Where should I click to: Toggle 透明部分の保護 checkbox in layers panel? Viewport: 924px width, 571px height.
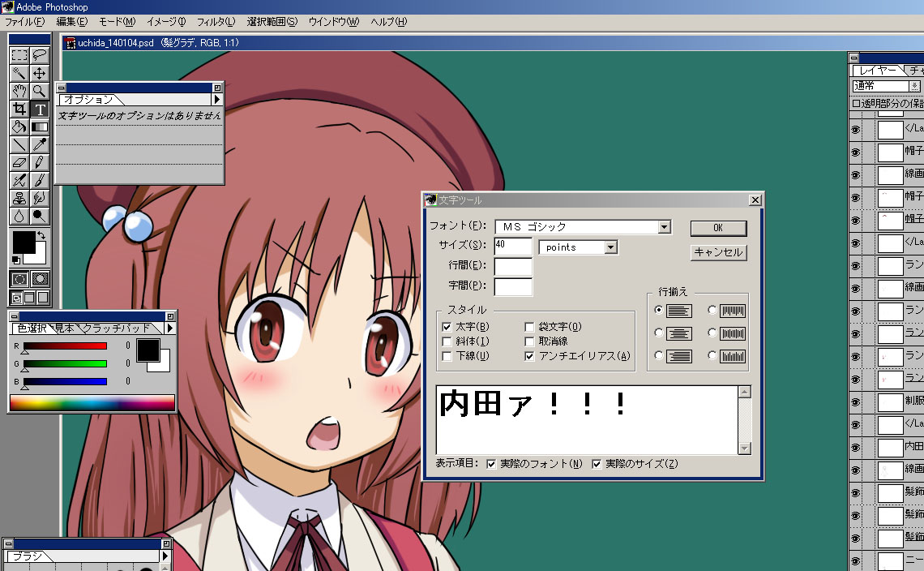[856, 104]
